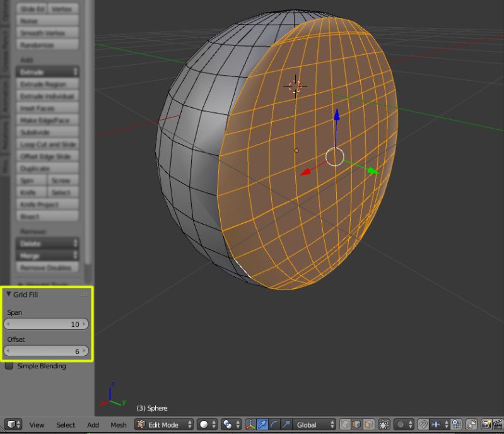Click the white manipulator center circle

click(x=335, y=157)
